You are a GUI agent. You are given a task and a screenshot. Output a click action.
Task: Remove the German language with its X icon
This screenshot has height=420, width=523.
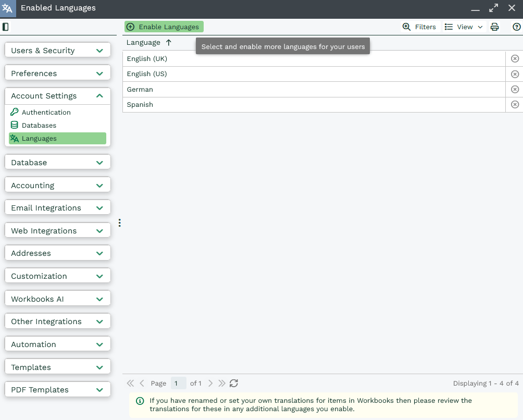[x=515, y=90]
